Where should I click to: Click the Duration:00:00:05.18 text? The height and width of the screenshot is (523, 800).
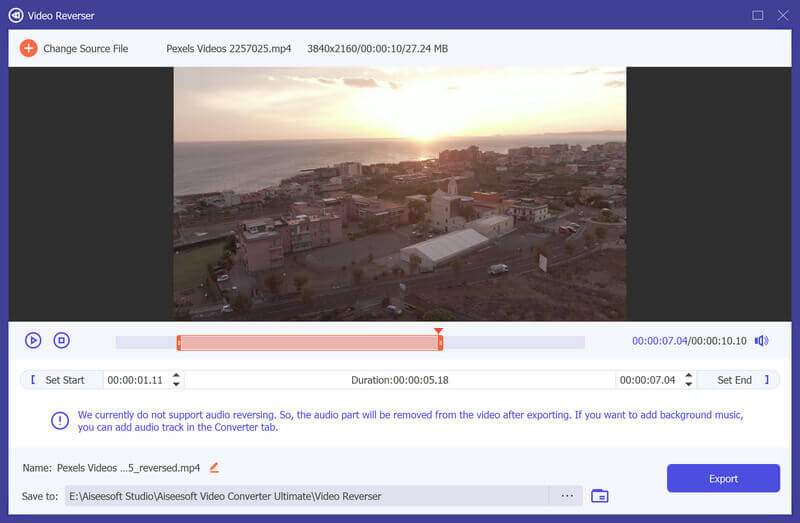(399, 380)
